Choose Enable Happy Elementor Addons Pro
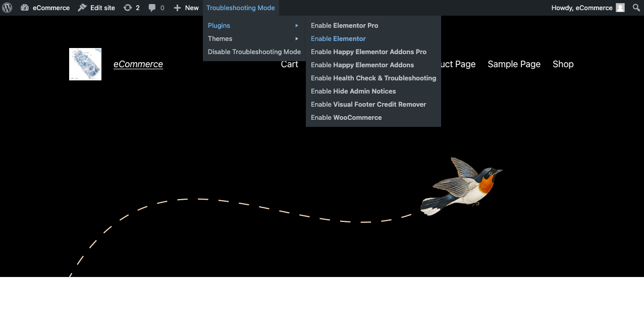The width and height of the screenshot is (644, 323). click(x=373, y=52)
